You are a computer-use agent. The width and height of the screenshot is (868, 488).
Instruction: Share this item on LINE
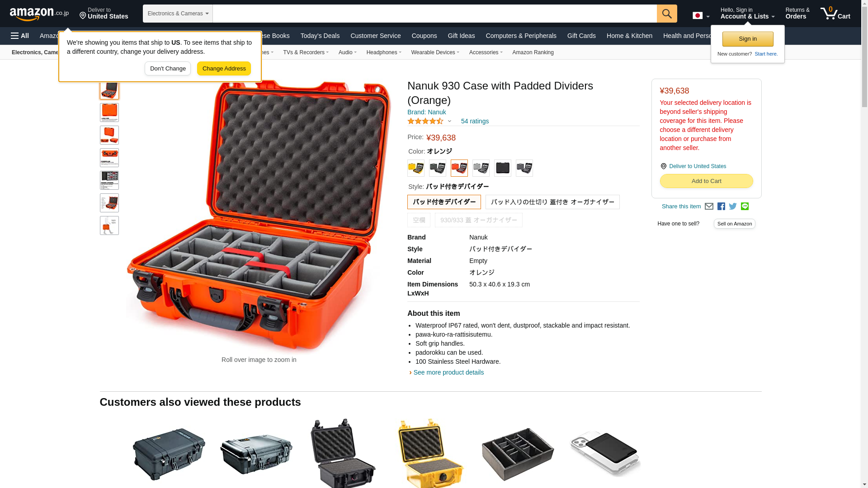(x=745, y=206)
